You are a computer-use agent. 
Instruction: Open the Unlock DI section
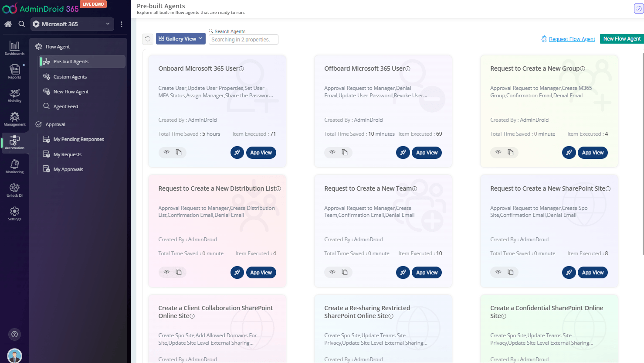pos(14,190)
